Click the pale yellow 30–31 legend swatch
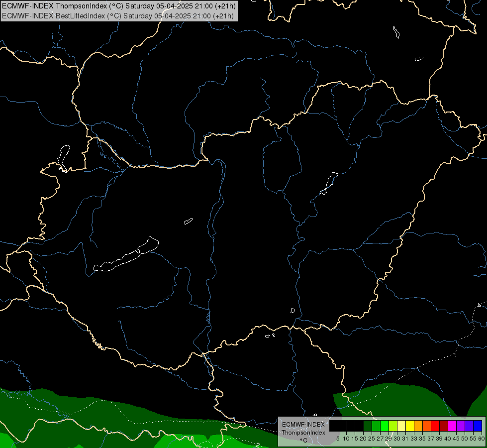The height and width of the screenshot is (448, 487). coord(401,426)
